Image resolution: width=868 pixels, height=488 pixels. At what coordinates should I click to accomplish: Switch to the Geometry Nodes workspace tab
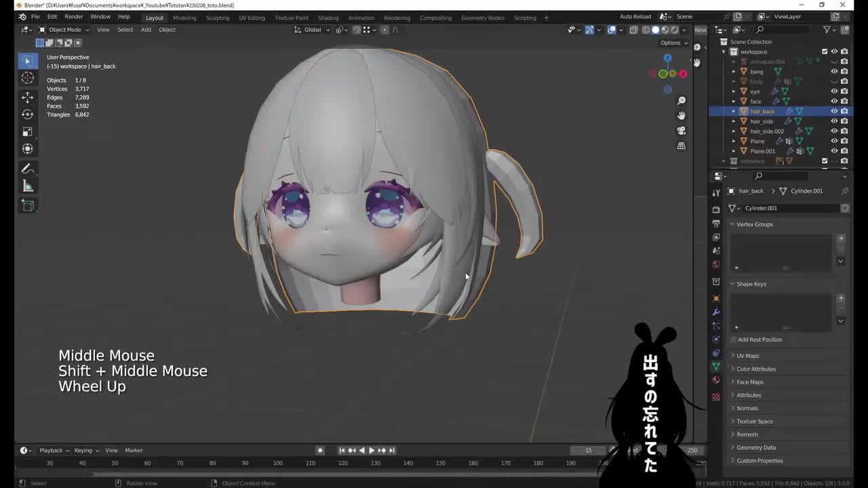(482, 18)
